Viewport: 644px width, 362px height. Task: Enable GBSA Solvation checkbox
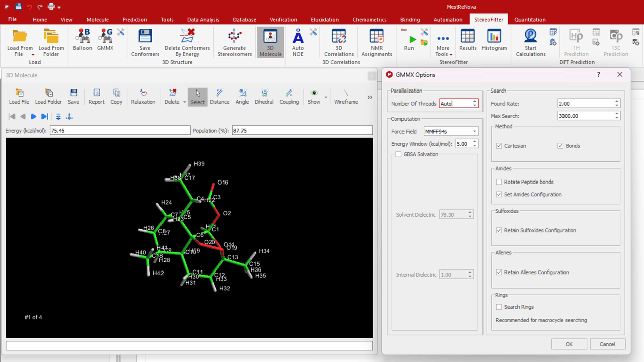click(x=398, y=154)
